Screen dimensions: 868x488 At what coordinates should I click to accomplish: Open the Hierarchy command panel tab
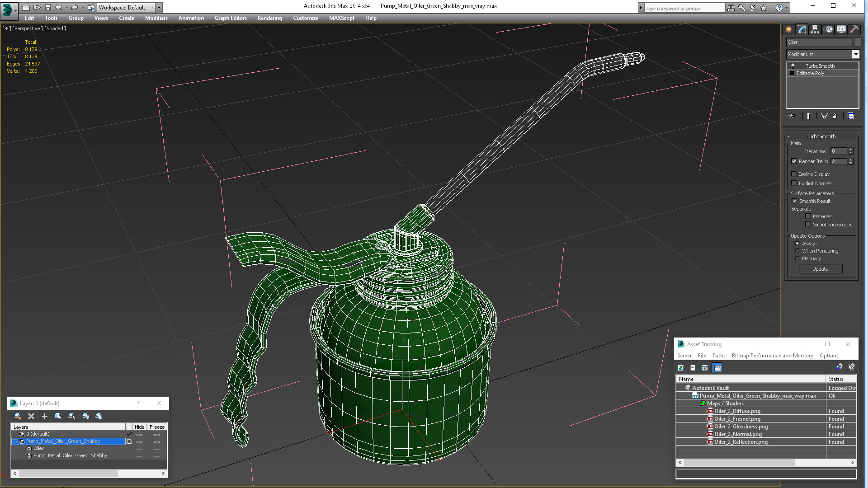point(815,29)
